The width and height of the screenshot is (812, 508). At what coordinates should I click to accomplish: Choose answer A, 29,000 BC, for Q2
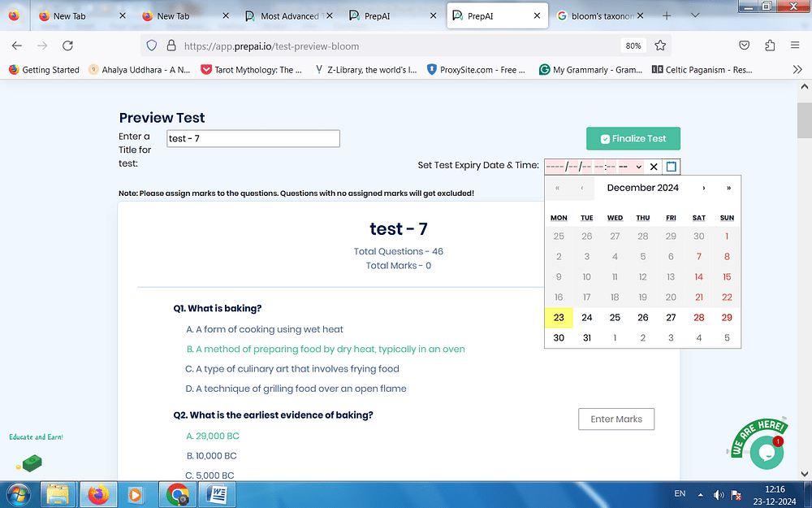click(213, 436)
